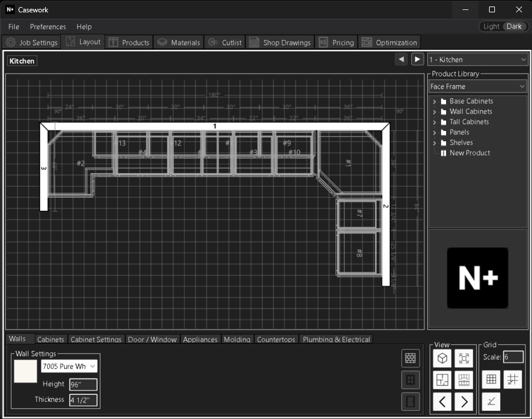This screenshot has width=532, height=419.
Task: Open the wall color '7005 Pure Wh' dropdown
Action: pyautogui.click(x=69, y=367)
